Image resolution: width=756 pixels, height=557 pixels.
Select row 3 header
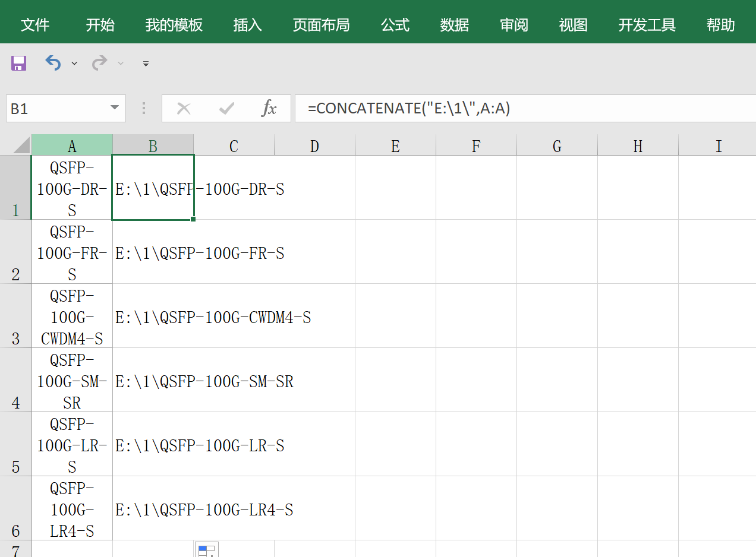(x=15, y=316)
